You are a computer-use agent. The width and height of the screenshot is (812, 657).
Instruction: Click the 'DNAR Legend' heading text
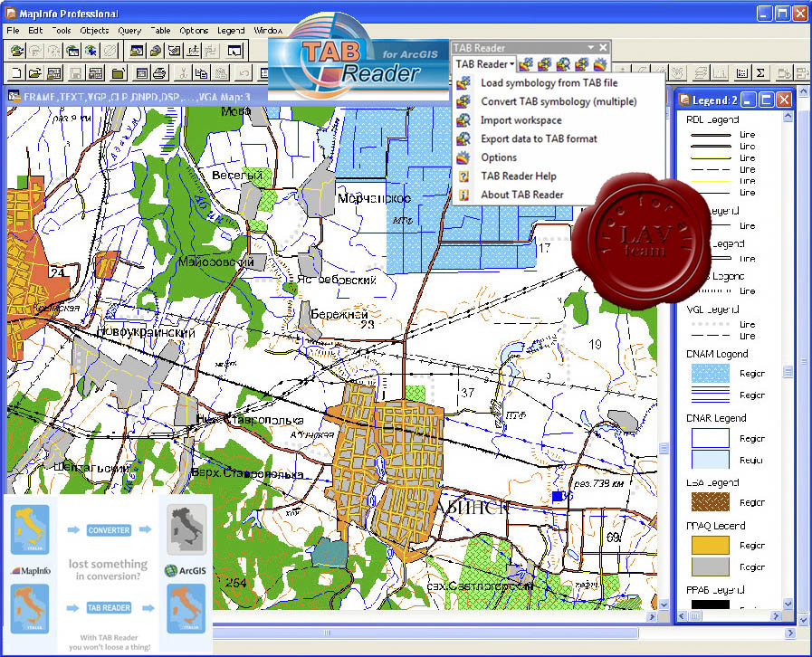click(716, 418)
